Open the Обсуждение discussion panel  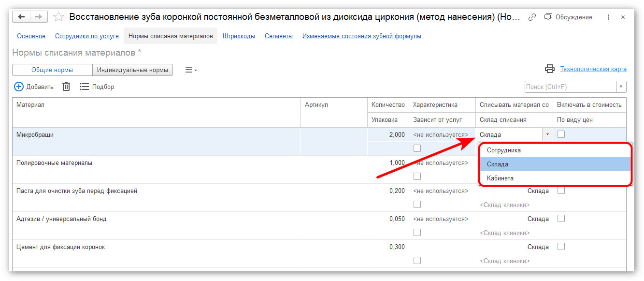[x=568, y=17]
